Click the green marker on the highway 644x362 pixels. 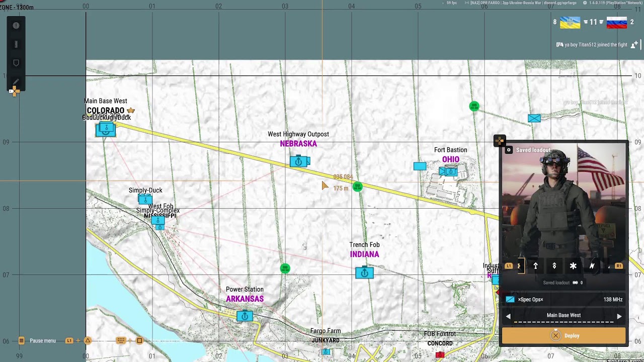pyautogui.click(x=358, y=187)
